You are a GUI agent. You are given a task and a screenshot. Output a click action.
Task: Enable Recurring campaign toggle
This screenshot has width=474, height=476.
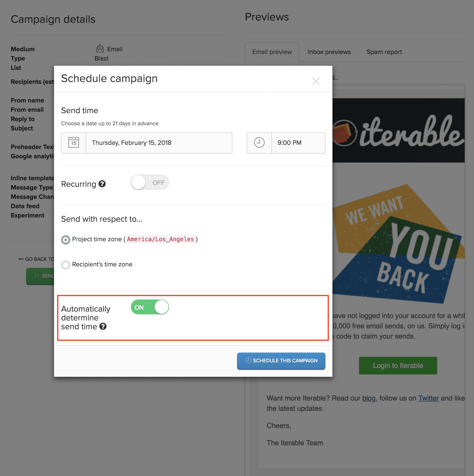point(149,182)
